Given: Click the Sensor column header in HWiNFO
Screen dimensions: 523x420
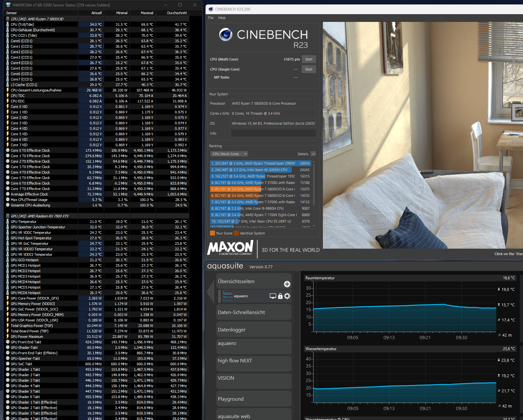Looking at the screenshot, I should point(41,13).
